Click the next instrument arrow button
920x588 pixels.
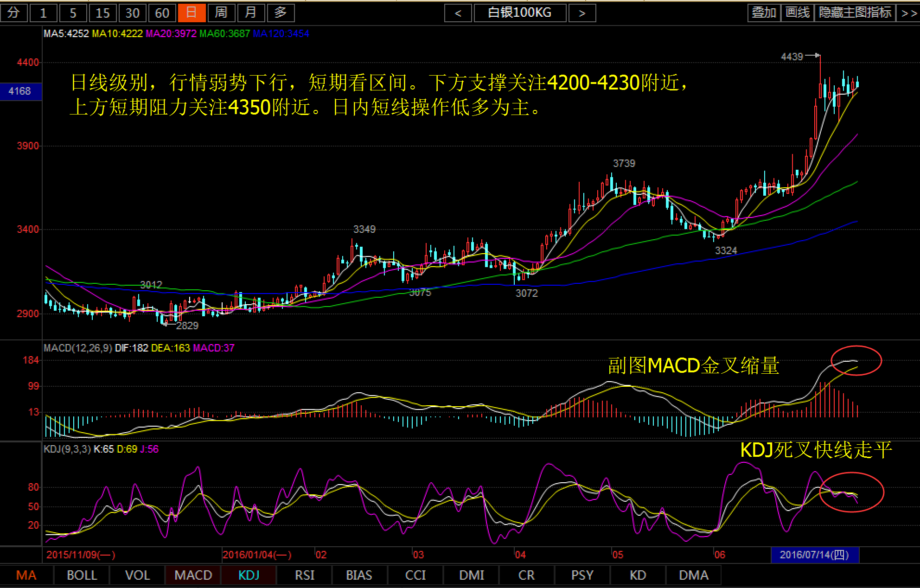(x=582, y=13)
